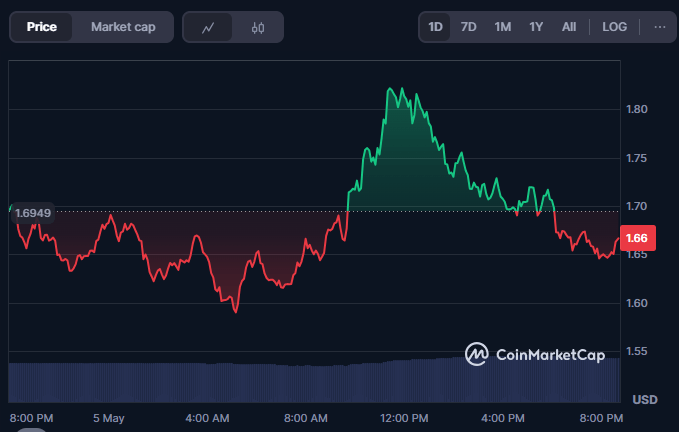Click the 5 May date axis label
This screenshot has height=432, width=679.
coord(107,417)
